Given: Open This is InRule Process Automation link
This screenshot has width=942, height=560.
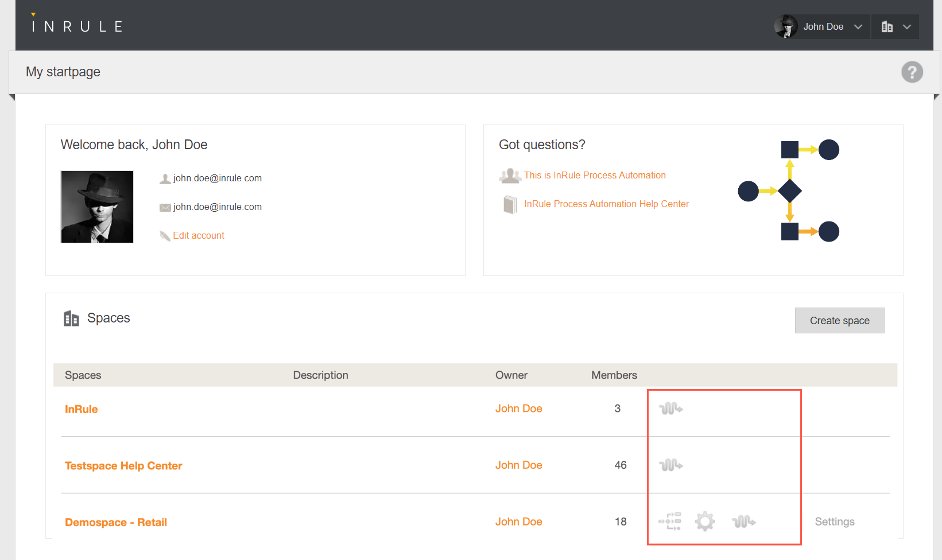Looking at the screenshot, I should point(595,176).
